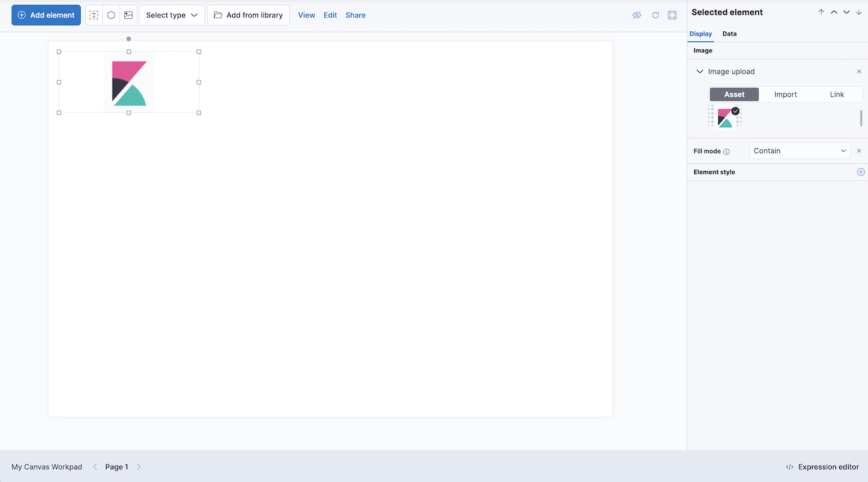Switch image source to Link
Image resolution: width=868 pixels, height=482 pixels.
(837, 94)
